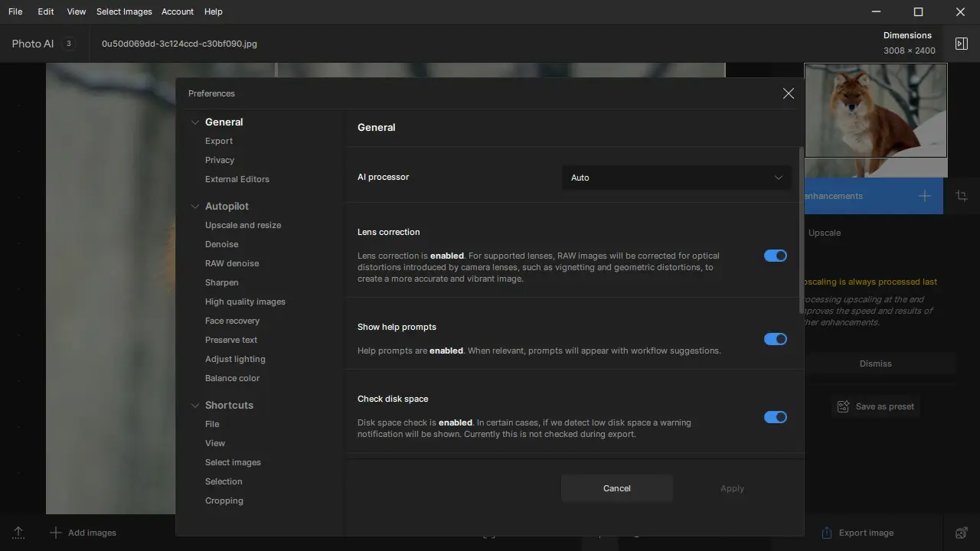Viewport: 980px width, 551px height.
Task: Open Denoise autopilot settings
Action: (x=221, y=244)
